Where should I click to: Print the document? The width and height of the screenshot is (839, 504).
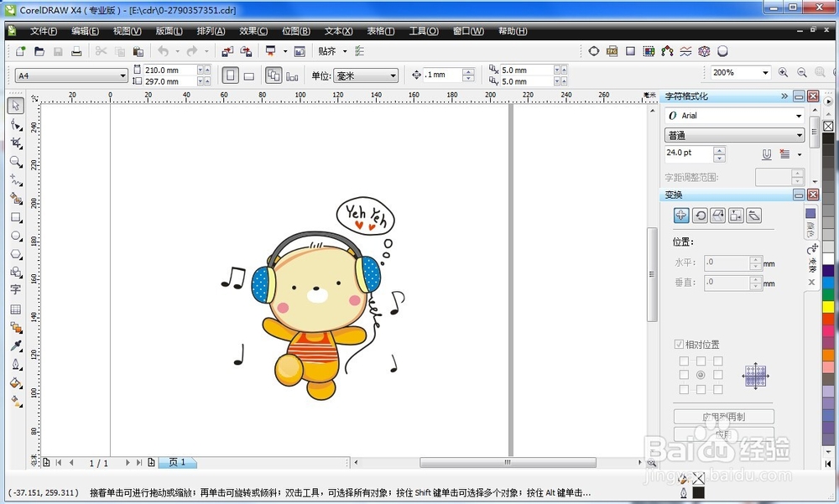pyautogui.click(x=76, y=51)
